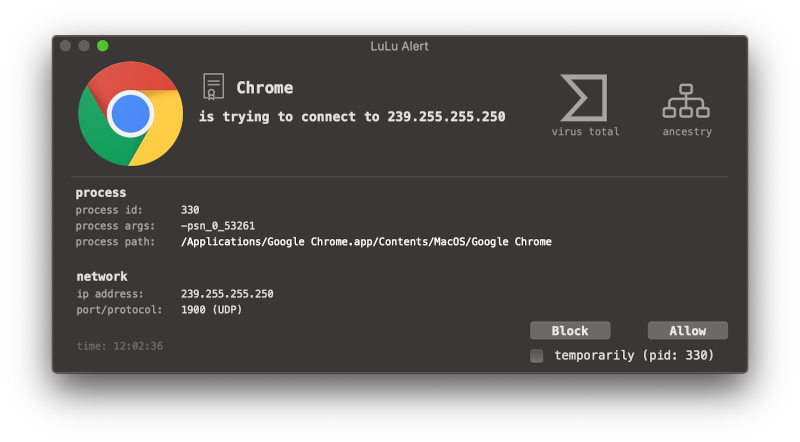Click the process args value -psn_0_53261

pos(218,226)
